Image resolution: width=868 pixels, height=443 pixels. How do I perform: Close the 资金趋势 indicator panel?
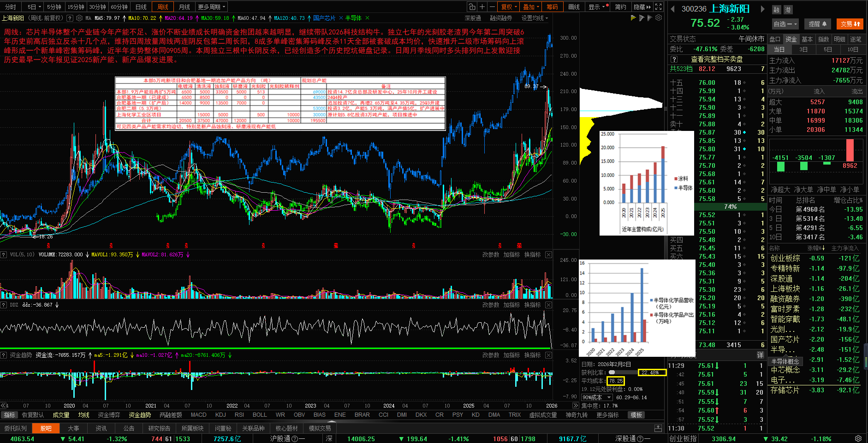pyautogui.click(x=548, y=355)
